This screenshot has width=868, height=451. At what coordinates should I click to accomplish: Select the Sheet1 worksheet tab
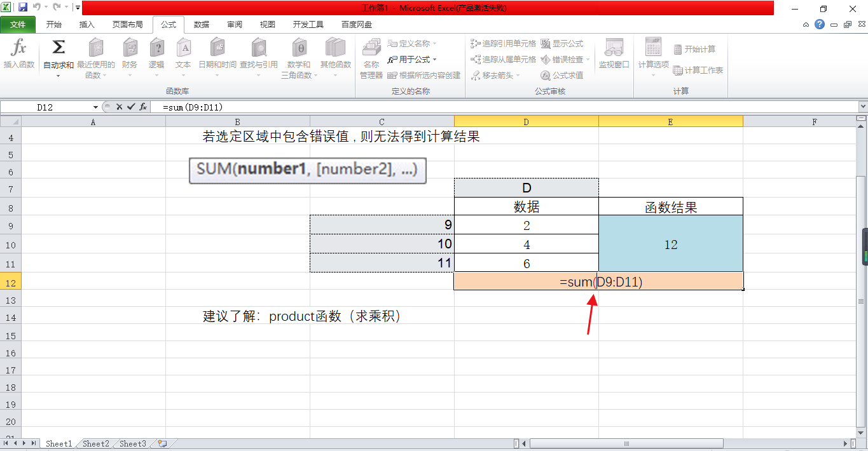click(59, 443)
